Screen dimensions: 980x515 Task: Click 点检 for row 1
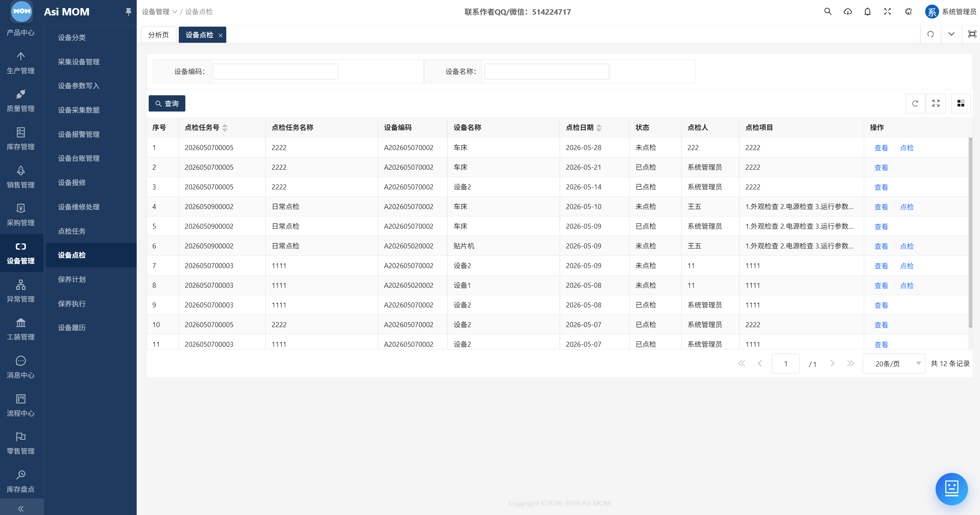[907, 148]
